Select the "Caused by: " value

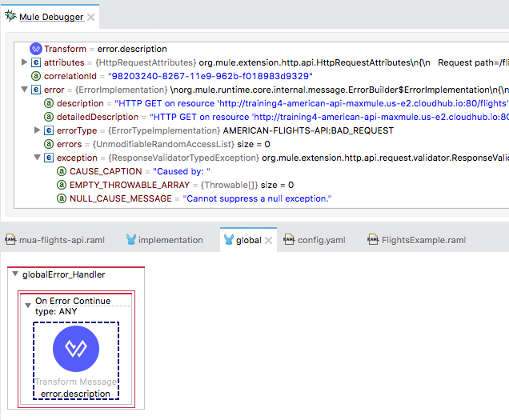[182, 171]
